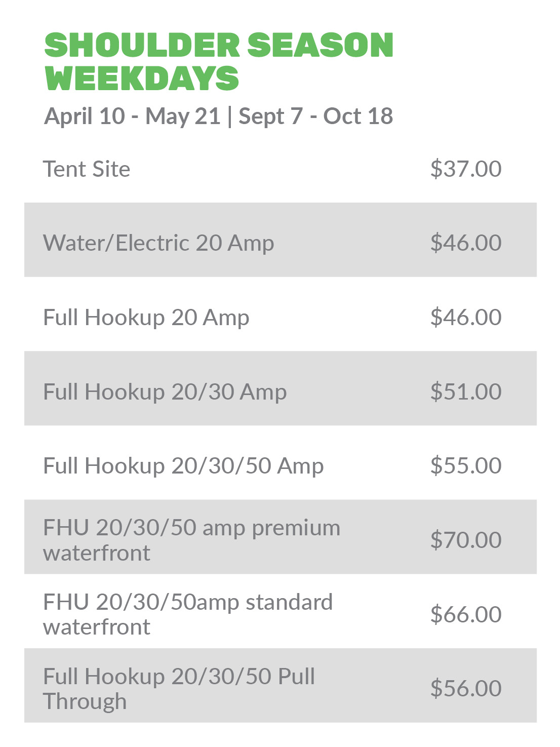Click the $51.00 price
This screenshot has height=747, width=560.
pyautogui.click(x=466, y=392)
